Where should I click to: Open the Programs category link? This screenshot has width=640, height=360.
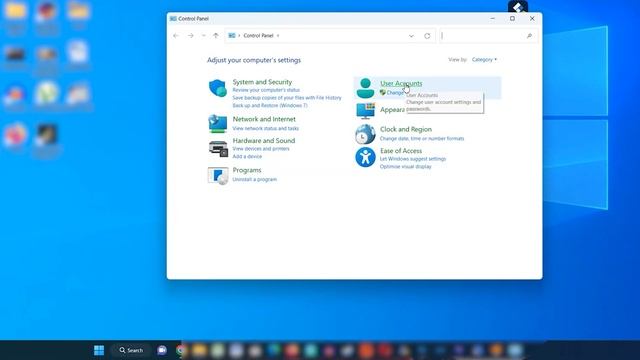coord(247,170)
